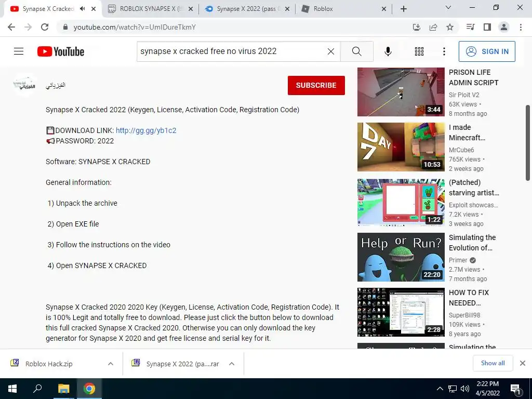Click the address bar URL
Screen dimensions: 532x399
click(x=135, y=27)
